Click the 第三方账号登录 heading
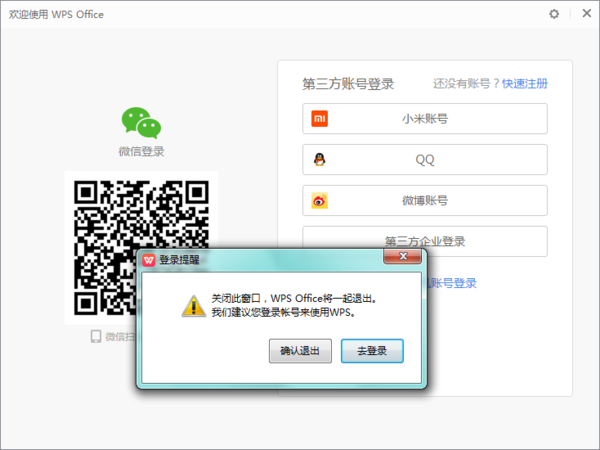Image resolution: width=600 pixels, height=450 pixels. click(x=348, y=84)
